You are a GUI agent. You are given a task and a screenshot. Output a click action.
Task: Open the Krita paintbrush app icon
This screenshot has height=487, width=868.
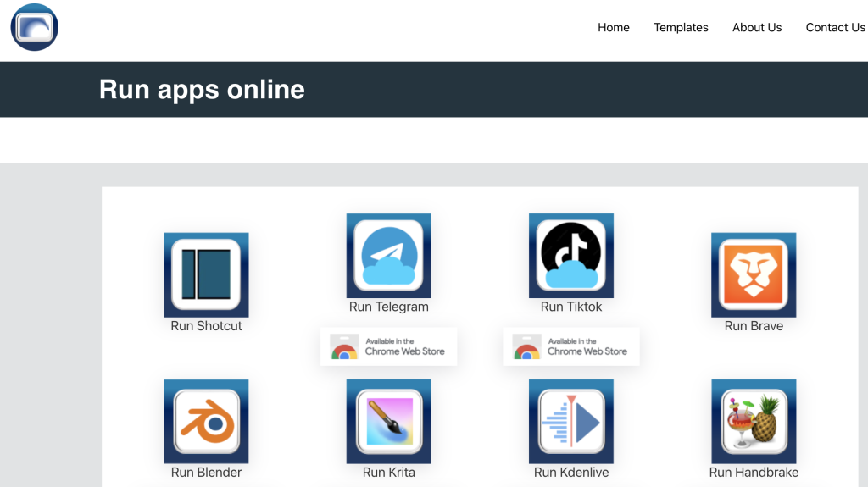tap(388, 421)
